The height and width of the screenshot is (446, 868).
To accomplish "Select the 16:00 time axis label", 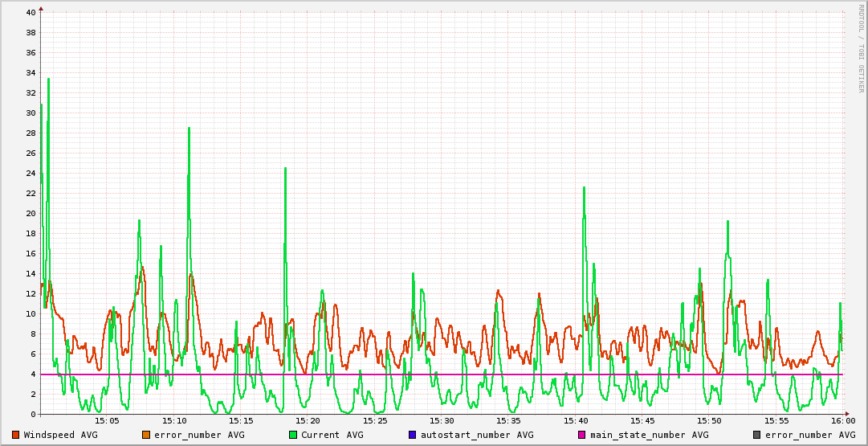I will pyautogui.click(x=842, y=420).
